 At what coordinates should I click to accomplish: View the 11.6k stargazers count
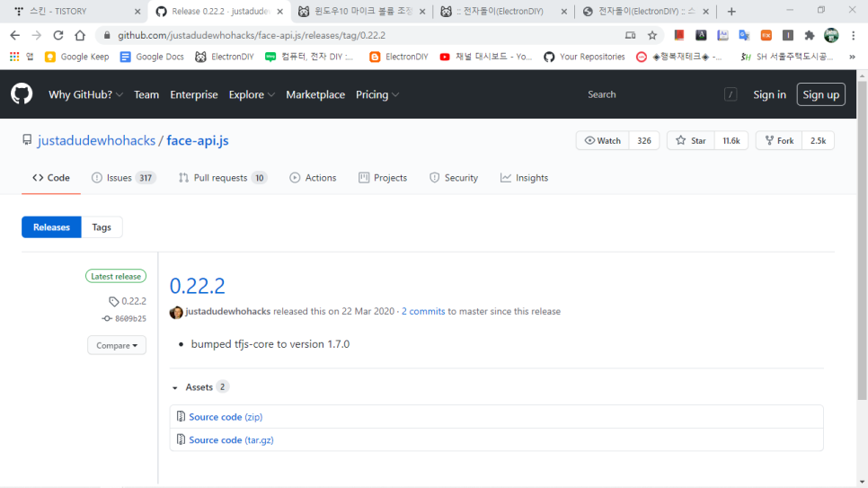[731, 141]
